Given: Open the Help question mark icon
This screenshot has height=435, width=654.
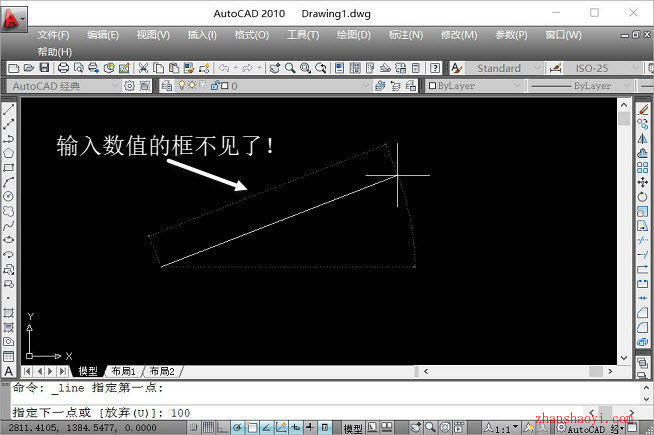Looking at the screenshot, I should [x=435, y=68].
